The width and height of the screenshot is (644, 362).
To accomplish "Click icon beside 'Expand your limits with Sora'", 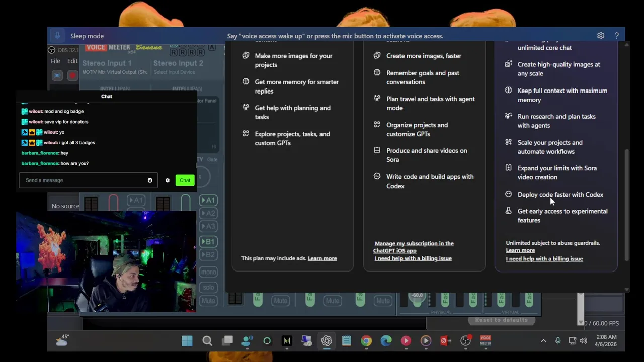I will pos(508,168).
